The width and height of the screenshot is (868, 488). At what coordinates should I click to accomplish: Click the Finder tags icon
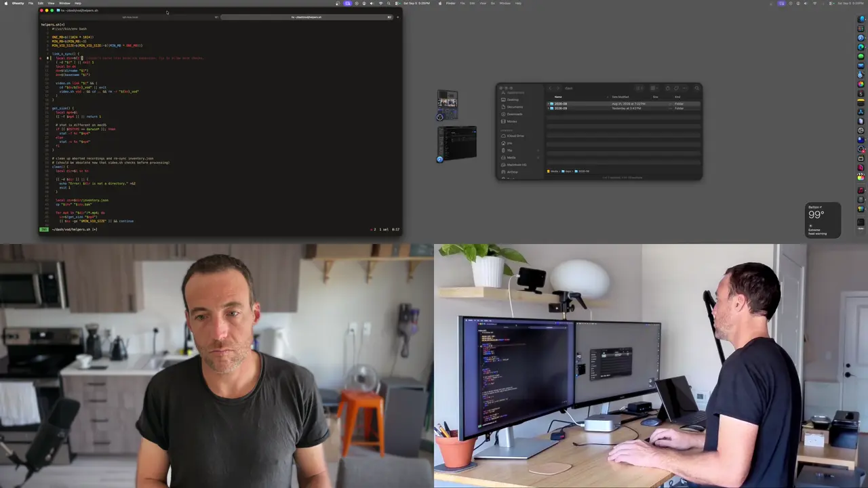(676, 88)
